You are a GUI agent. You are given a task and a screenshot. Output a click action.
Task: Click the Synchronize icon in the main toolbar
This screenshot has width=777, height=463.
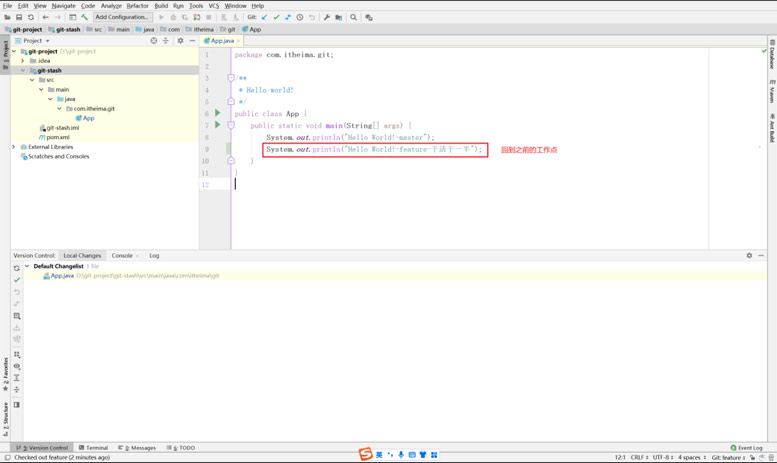tap(31, 17)
